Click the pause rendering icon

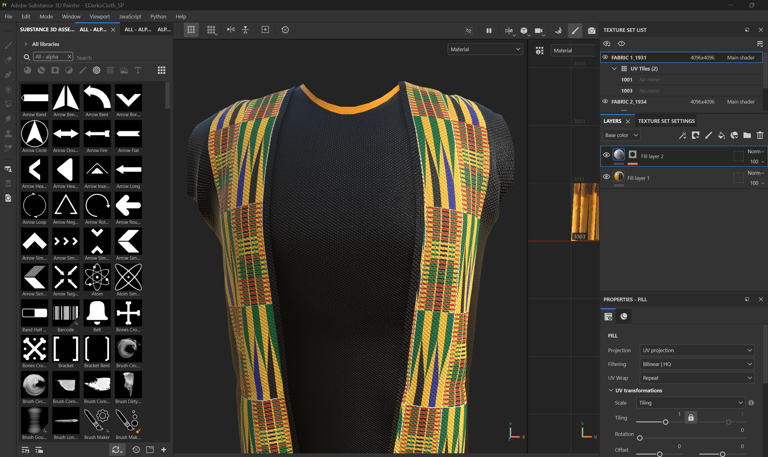pos(488,30)
